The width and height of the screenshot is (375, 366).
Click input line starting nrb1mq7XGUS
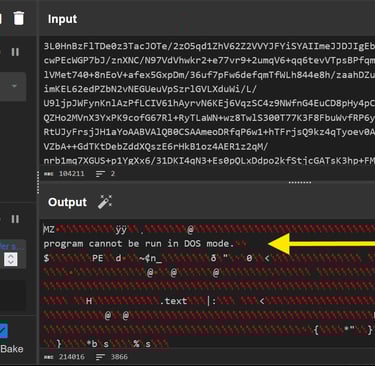[x=209, y=161]
